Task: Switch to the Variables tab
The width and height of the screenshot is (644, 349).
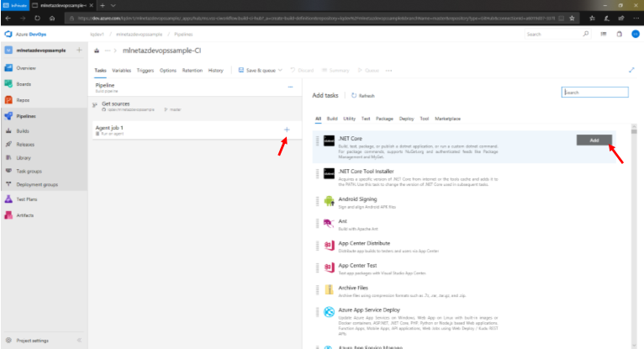Action: pyautogui.click(x=121, y=71)
